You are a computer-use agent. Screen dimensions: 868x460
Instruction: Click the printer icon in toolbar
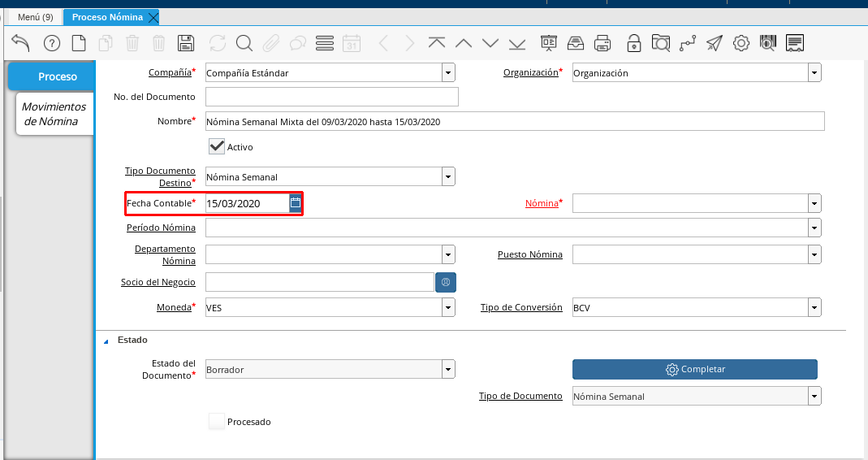(602, 43)
